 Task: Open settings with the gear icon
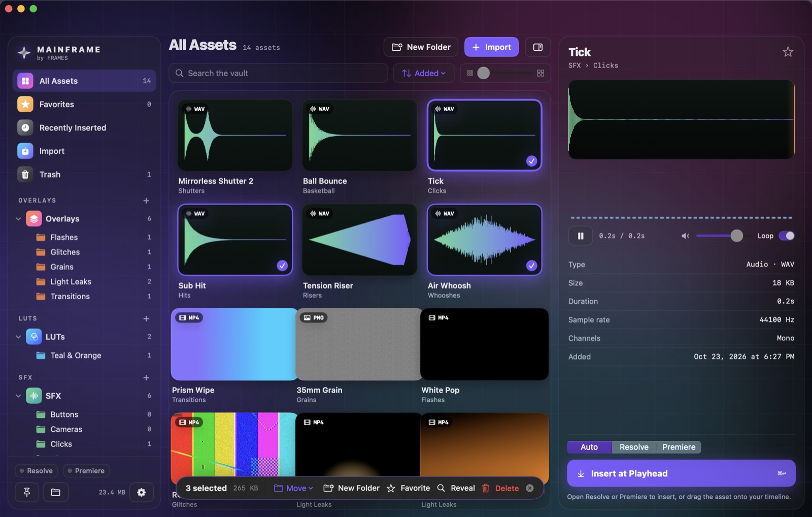tap(142, 492)
